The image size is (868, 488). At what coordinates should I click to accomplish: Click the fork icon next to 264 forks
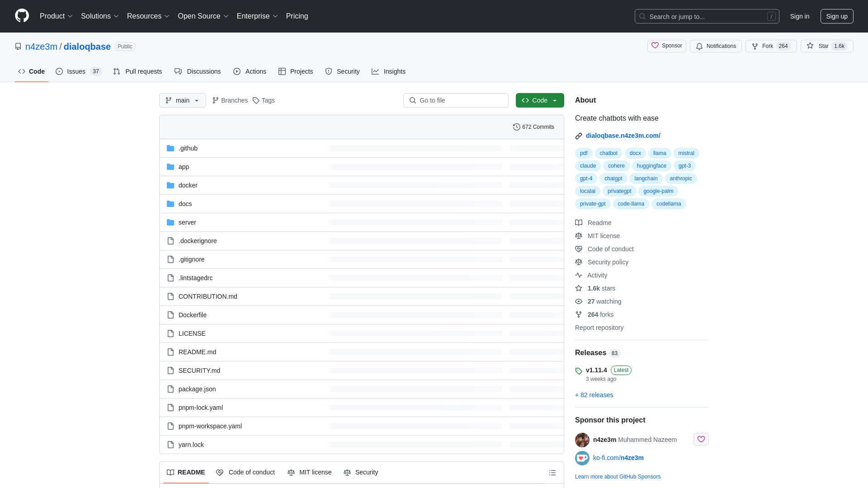pos(579,314)
